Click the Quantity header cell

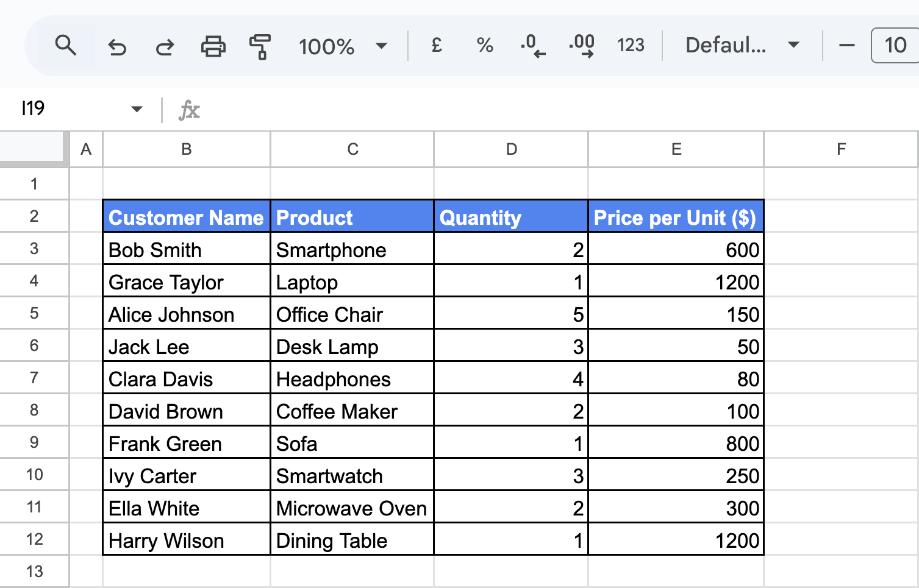point(511,216)
